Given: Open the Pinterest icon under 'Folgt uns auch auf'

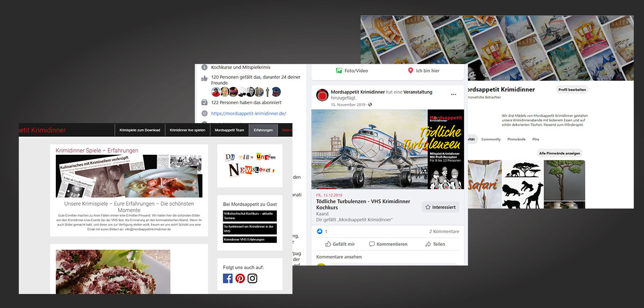Looking at the screenshot, I should [240, 278].
